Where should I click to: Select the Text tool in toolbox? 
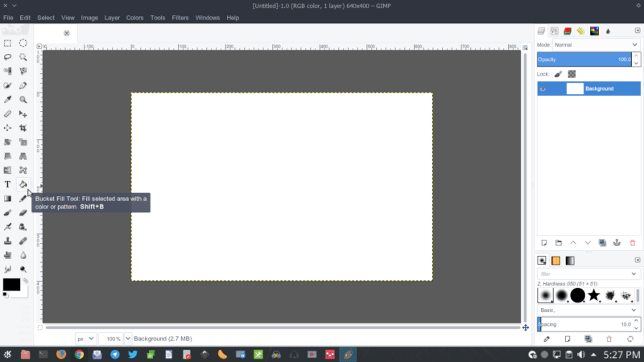[8, 184]
